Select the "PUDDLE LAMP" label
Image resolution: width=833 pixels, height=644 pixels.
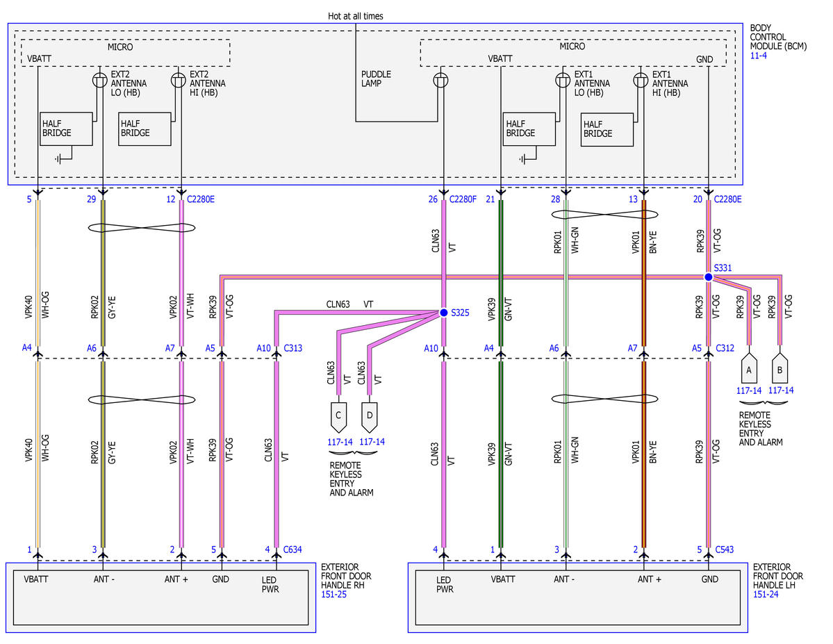(x=376, y=79)
